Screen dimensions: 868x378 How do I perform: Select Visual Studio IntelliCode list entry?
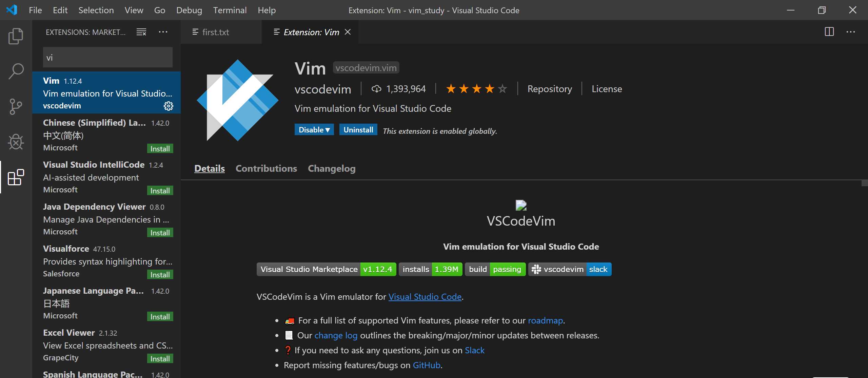106,176
